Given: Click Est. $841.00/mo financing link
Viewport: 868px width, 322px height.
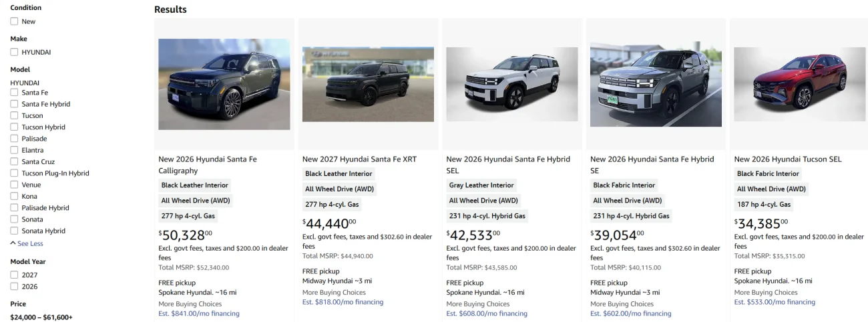Looking at the screenshot, I should 199,313.
